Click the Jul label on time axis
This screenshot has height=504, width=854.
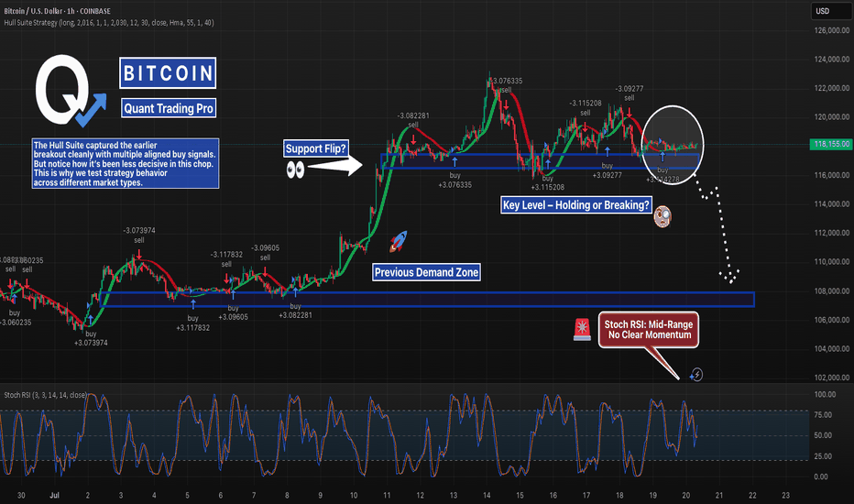(54, 495)
